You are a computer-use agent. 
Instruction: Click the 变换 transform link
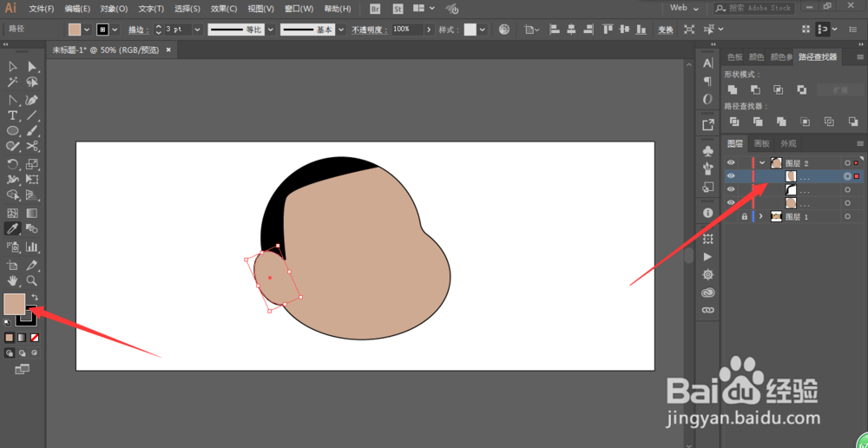pos(666,30)
